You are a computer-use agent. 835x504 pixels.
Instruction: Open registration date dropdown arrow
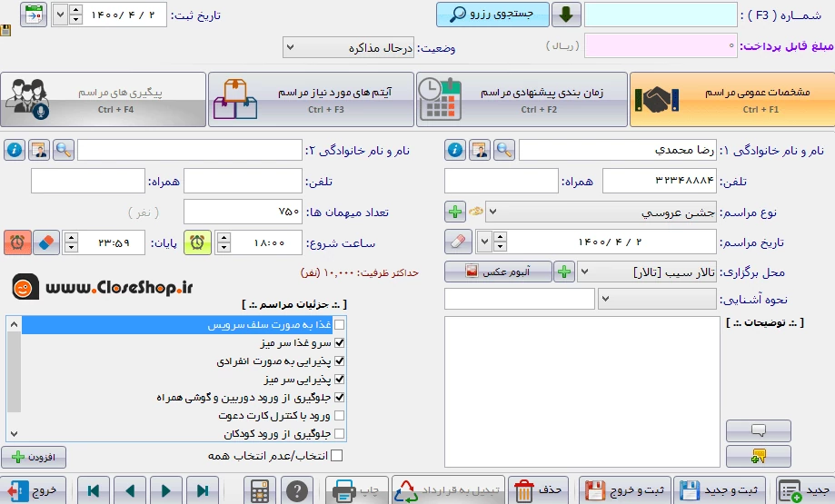click(61, 15)
